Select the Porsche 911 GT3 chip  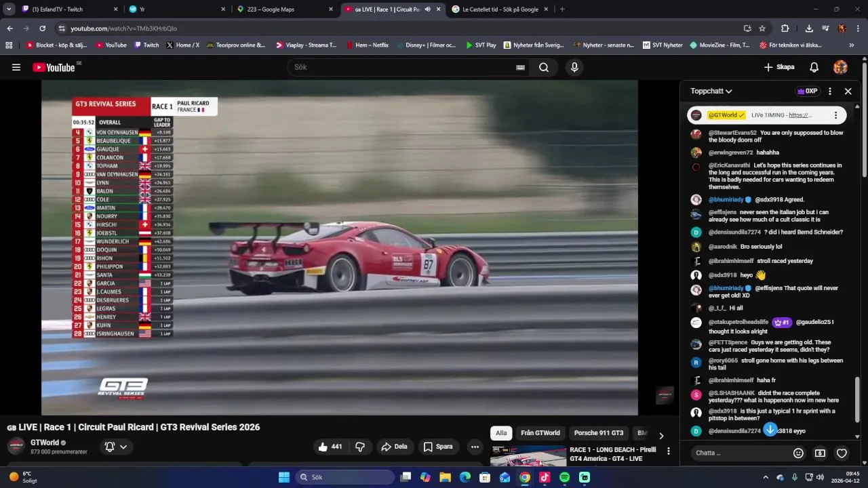pos(599,433)
